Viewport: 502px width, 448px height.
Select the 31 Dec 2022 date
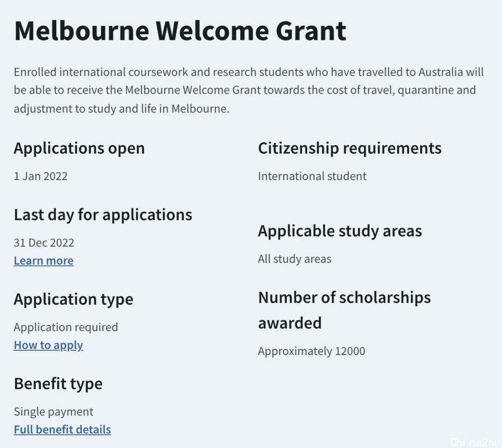(44, 242)
